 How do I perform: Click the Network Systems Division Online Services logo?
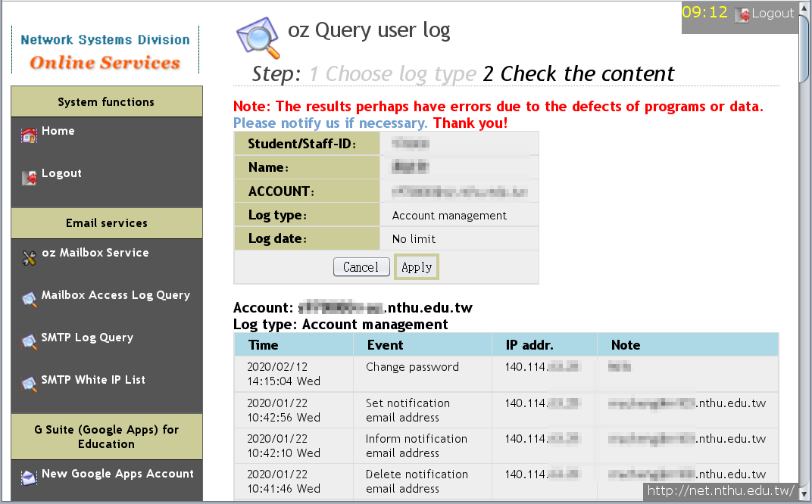(105, 51)
